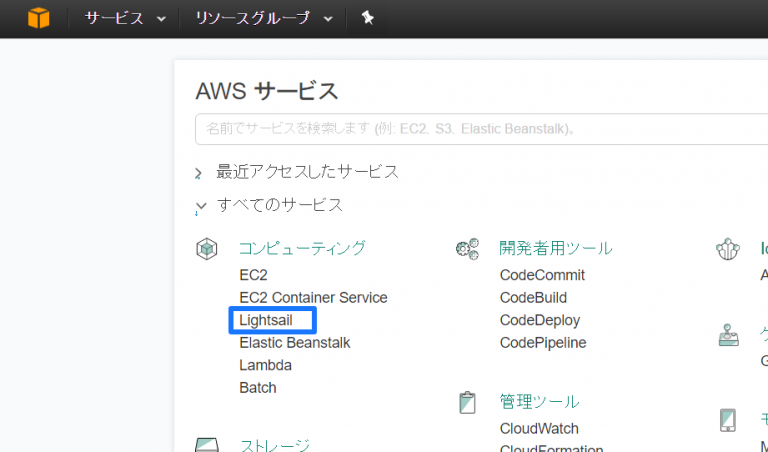
Task: Click the 管理ツール clipboard icon
Action: click(467, 403)
